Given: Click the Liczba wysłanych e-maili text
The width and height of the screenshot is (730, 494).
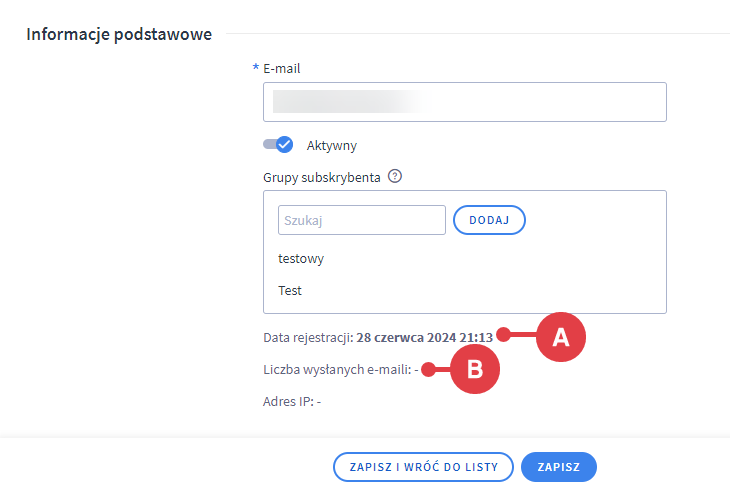Looking at the screenshot, I should tap(337, 369).
